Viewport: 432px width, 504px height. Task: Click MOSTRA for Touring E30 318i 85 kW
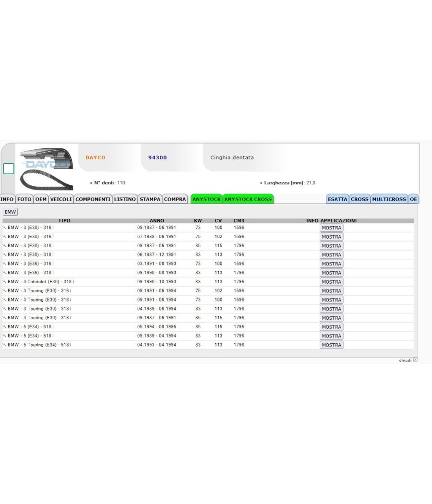[x=331, y=318]
